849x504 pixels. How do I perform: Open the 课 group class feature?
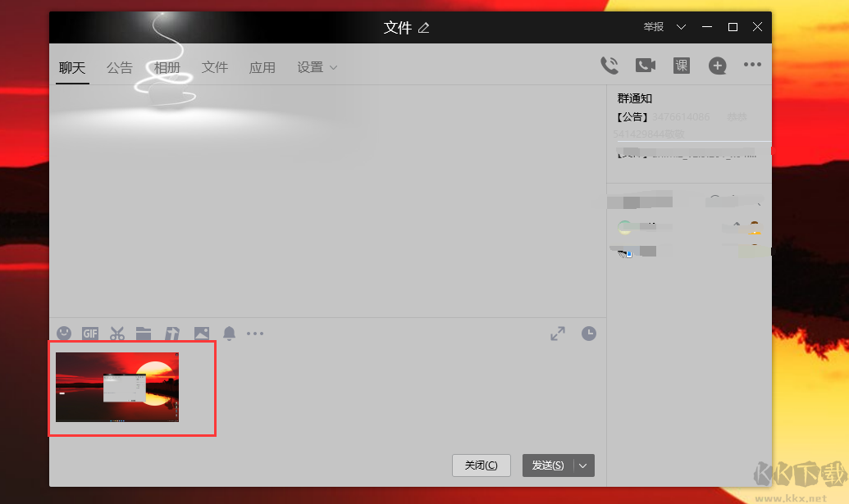(x=681, y=65)
